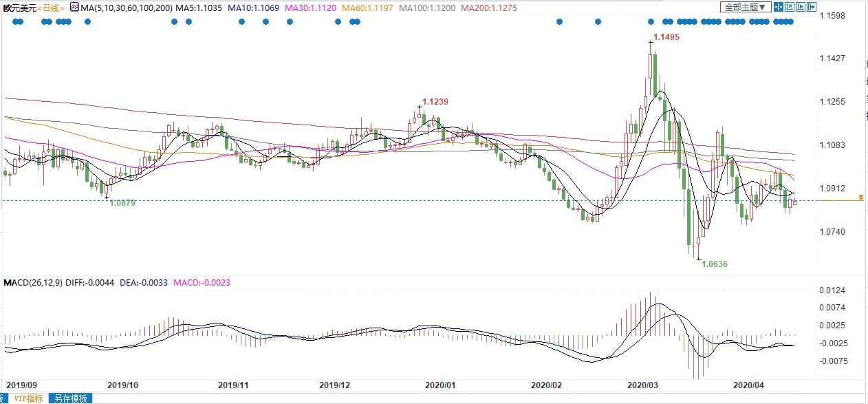Select the 欧元美元 chart title
The image size is (868, 404).
(x=19, y=8)
